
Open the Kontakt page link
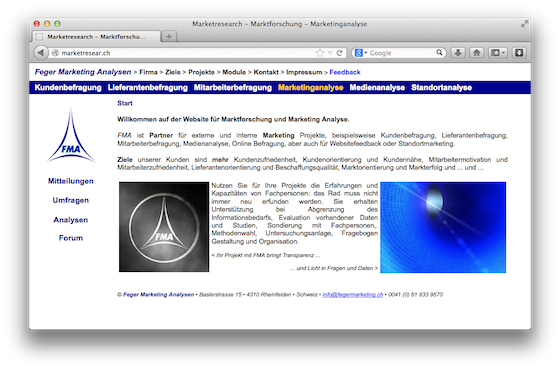point(266,72)
